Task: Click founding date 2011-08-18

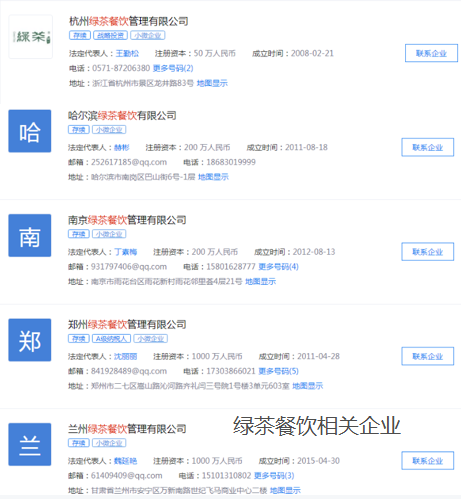Action: click(306, 147)
